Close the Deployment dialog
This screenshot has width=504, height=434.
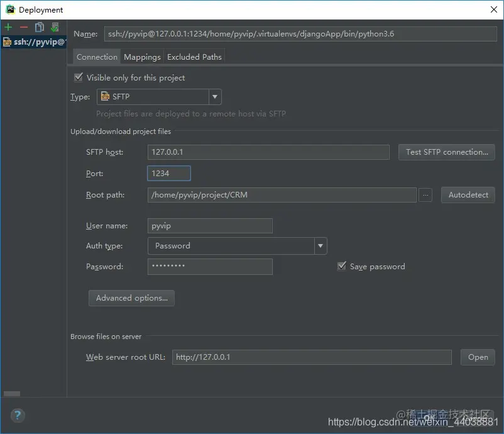(x=494, y=9)
